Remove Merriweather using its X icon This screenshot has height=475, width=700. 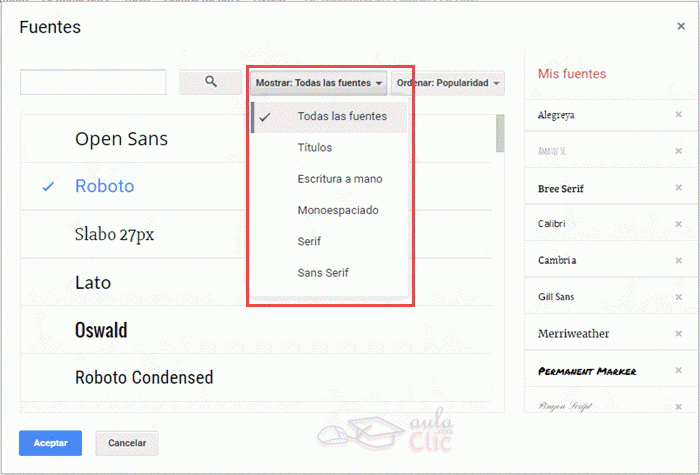678,333
